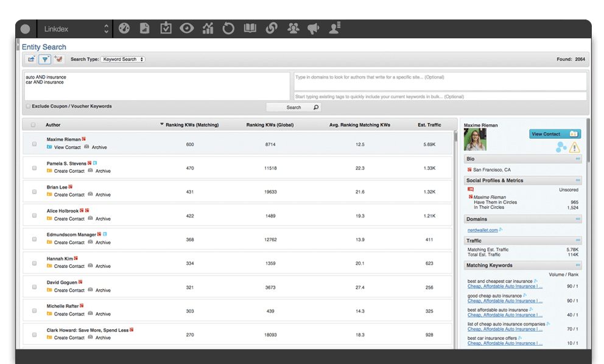The width and height of the screenshot is (604, 364).
Task: Open the eye monitoring icon
Action: click(187, 28)
